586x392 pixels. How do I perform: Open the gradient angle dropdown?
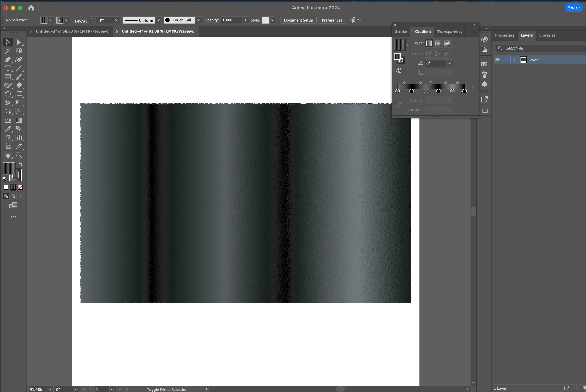point(449,63)
